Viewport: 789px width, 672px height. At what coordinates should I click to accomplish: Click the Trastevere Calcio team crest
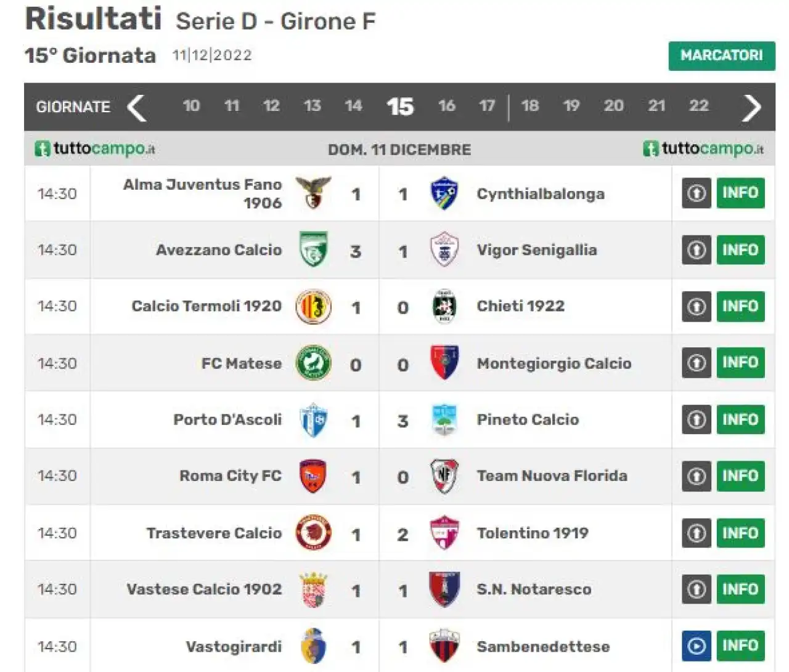coord(313,533)
